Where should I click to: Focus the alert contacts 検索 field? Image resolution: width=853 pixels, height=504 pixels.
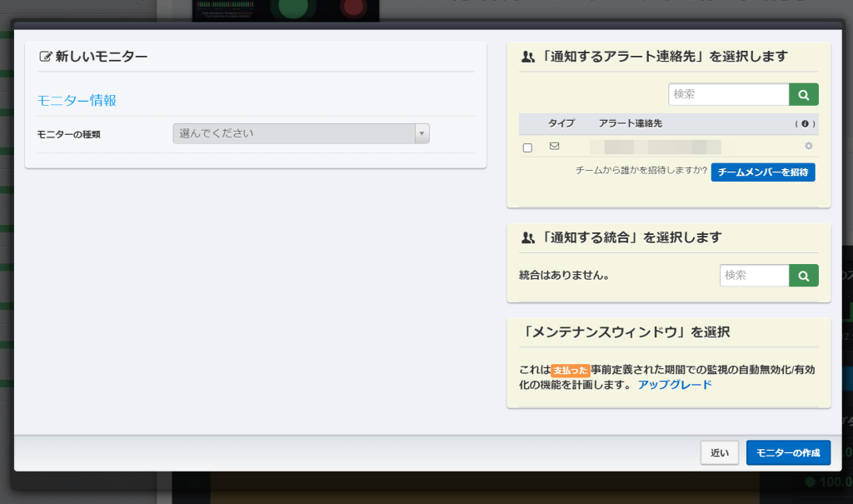pyautogui.click(x=728, y=95)
